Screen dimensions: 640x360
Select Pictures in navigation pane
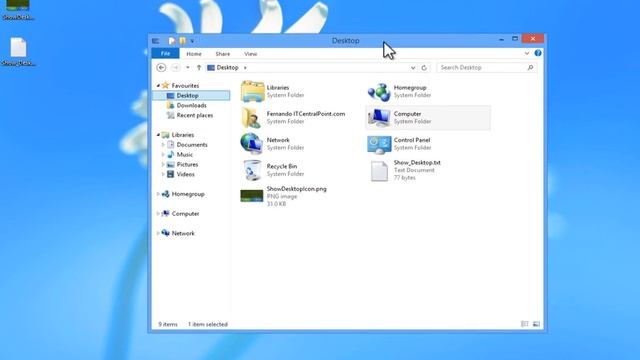pos(187,164)
